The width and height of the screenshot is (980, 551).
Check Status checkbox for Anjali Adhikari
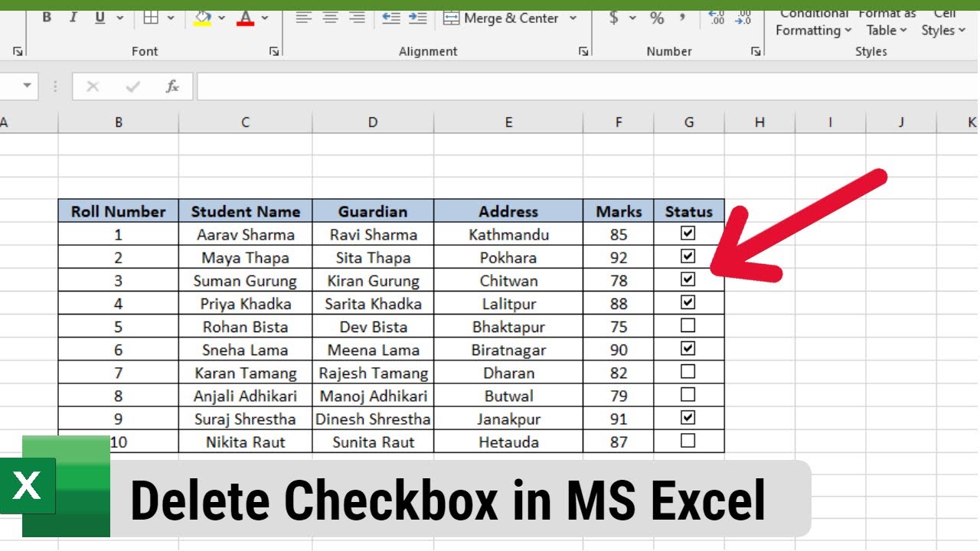click(688, 394)
